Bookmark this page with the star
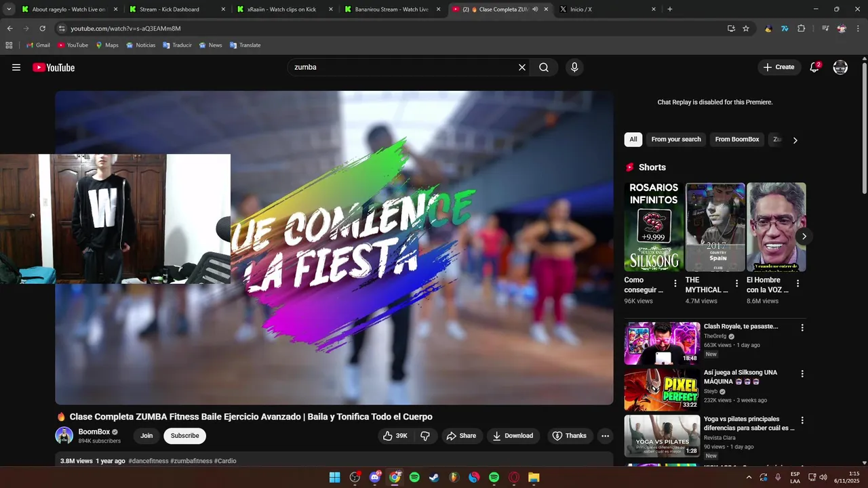 pos(746,28)
